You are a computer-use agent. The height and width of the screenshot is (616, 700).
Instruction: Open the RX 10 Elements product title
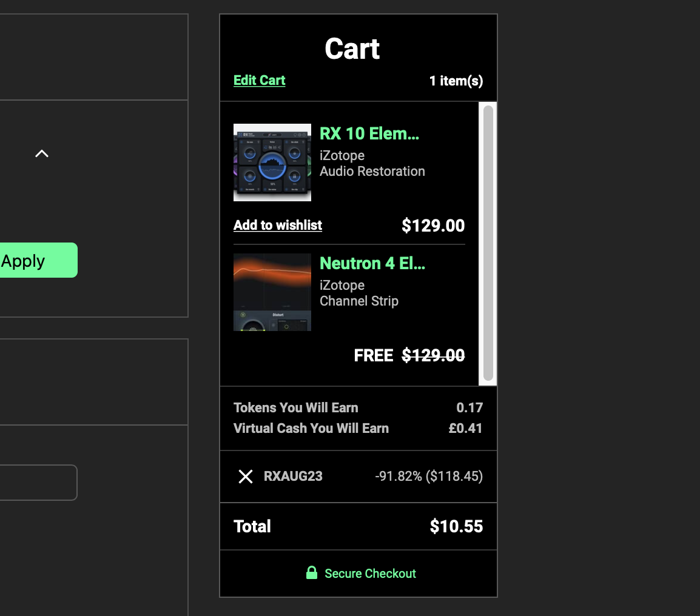(369, 133)
